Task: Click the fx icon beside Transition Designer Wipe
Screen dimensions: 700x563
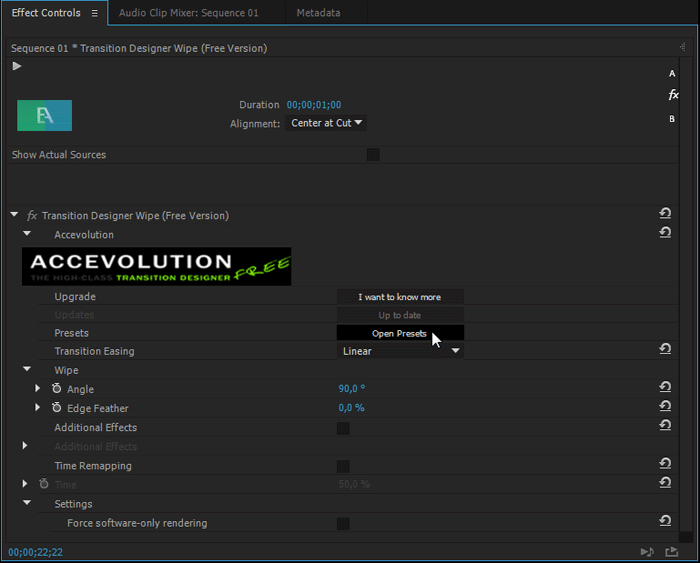Action: 32,216
